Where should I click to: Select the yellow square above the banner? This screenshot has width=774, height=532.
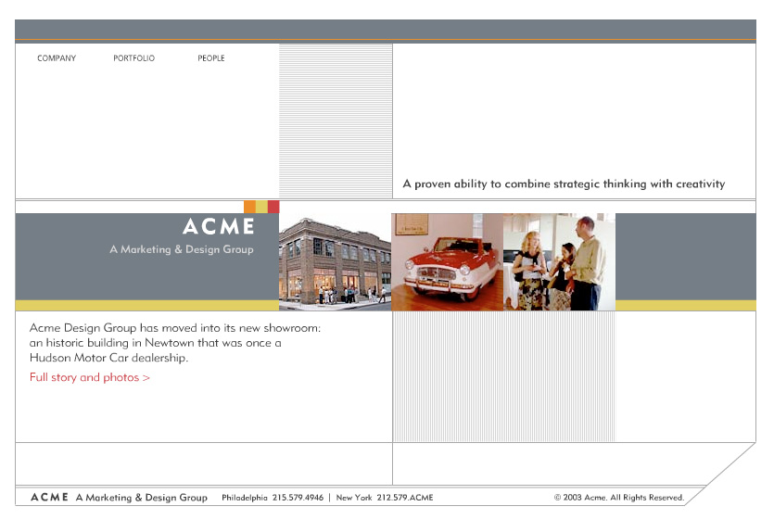[x=261, y=207]
